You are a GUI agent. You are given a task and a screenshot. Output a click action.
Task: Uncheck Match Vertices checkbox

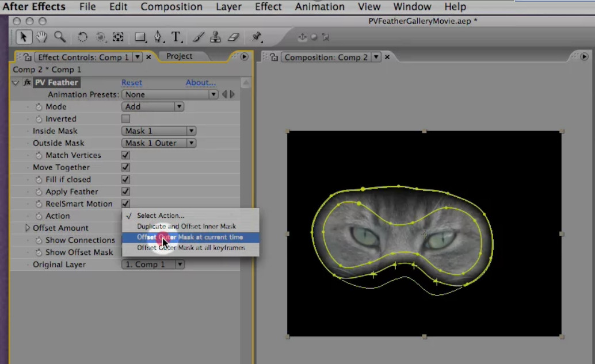(x=125, y=155)
